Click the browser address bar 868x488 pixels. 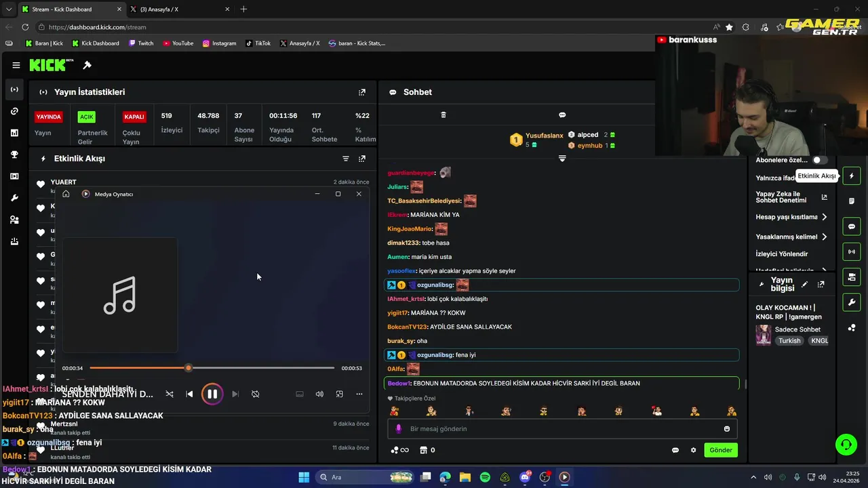373,27
